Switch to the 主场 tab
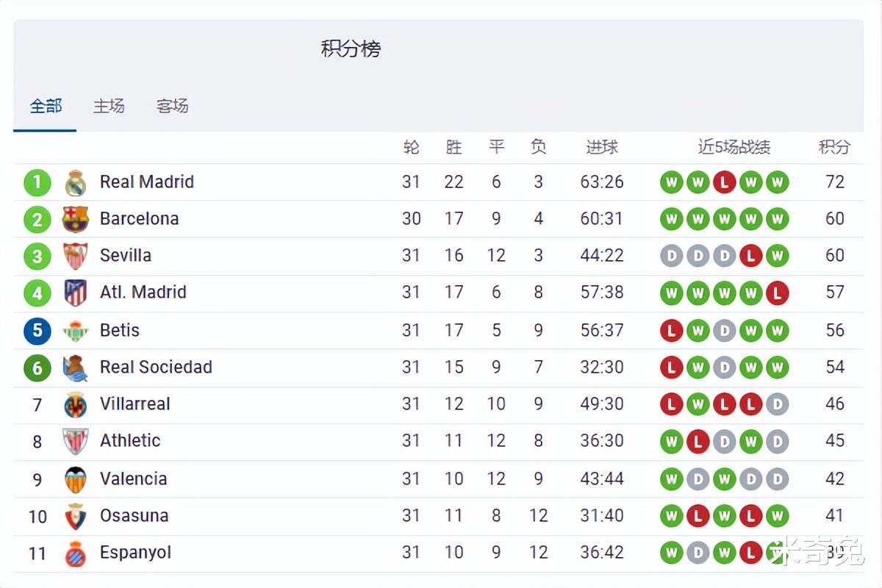The height and width of the screenshot is (588, 882). [x=109, y=106]
